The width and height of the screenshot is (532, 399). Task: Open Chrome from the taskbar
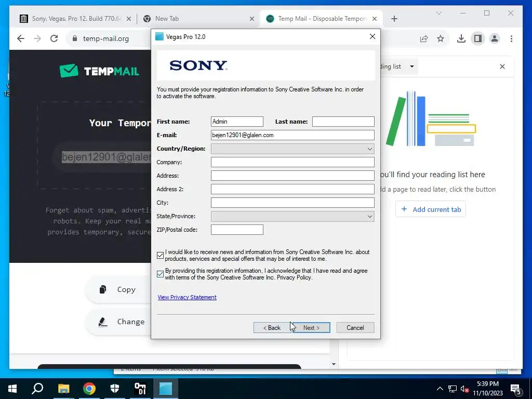tap(89, 389)
